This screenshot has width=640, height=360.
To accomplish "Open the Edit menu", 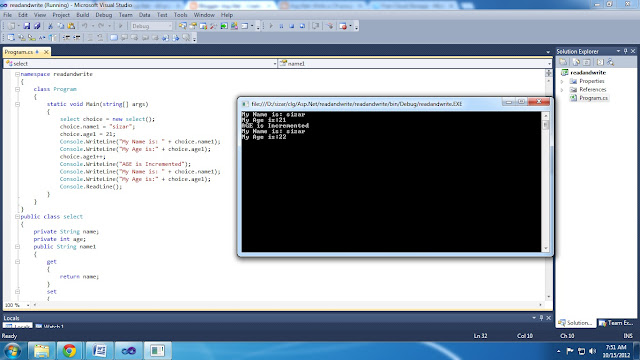I will 23,15.
